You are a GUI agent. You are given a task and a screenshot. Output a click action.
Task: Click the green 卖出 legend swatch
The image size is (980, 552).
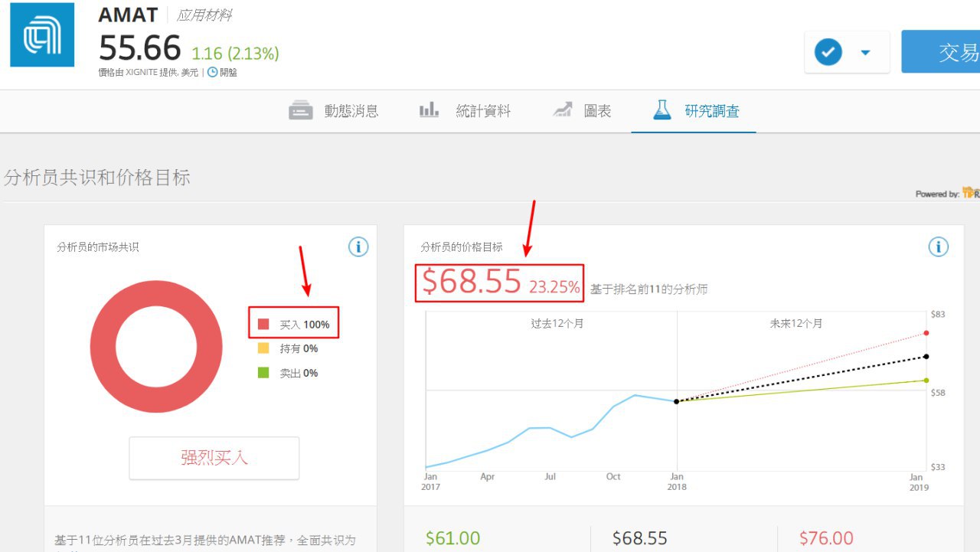(263, 373)
